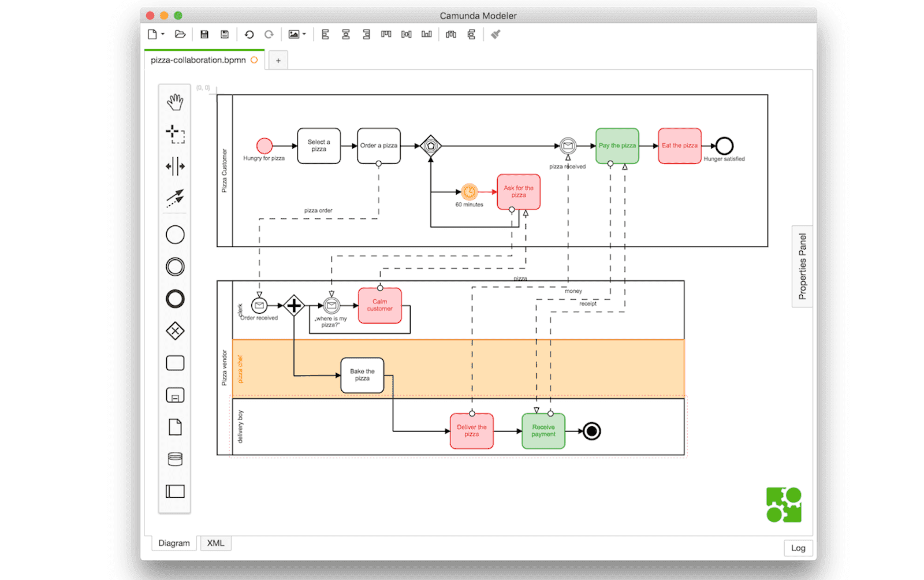Viewport: 924px width, 580px height.
Task: Select the Space tool
Action: click(x=174, y=166)
